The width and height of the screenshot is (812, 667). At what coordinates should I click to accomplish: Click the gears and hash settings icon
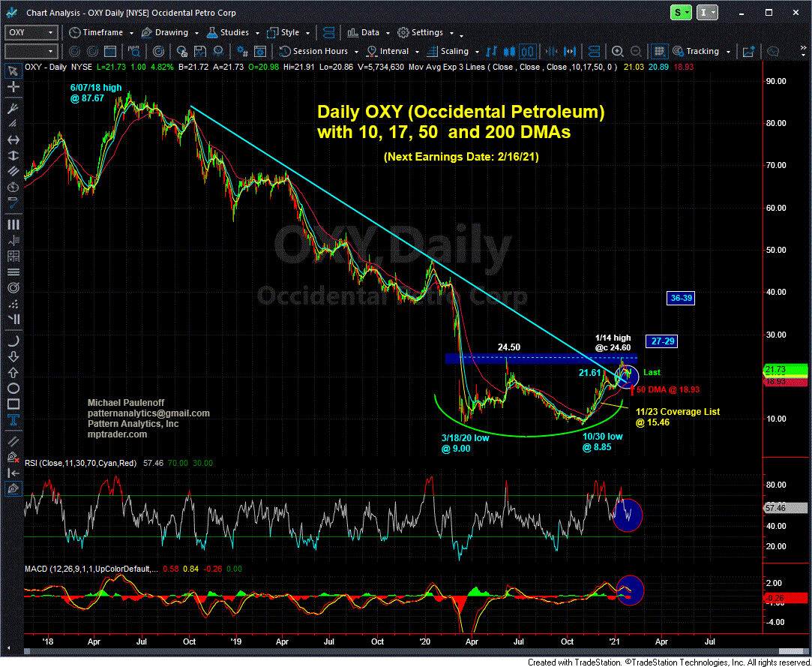click(241, 51)
